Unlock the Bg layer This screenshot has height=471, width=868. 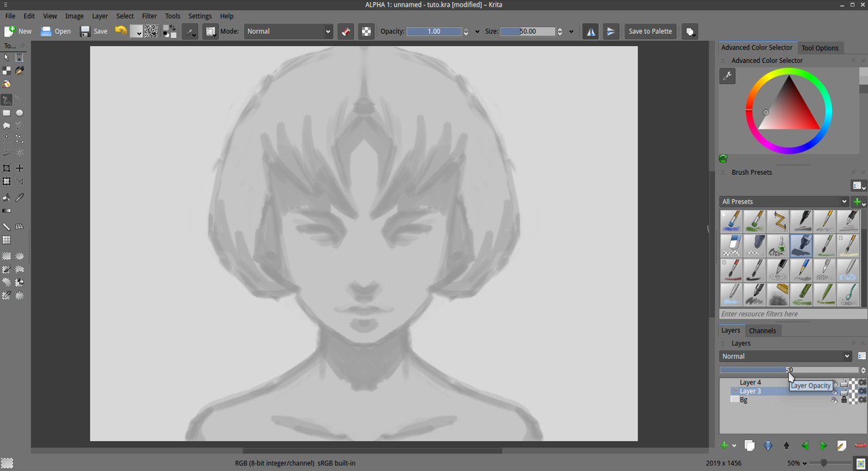(x=844, y=399)
